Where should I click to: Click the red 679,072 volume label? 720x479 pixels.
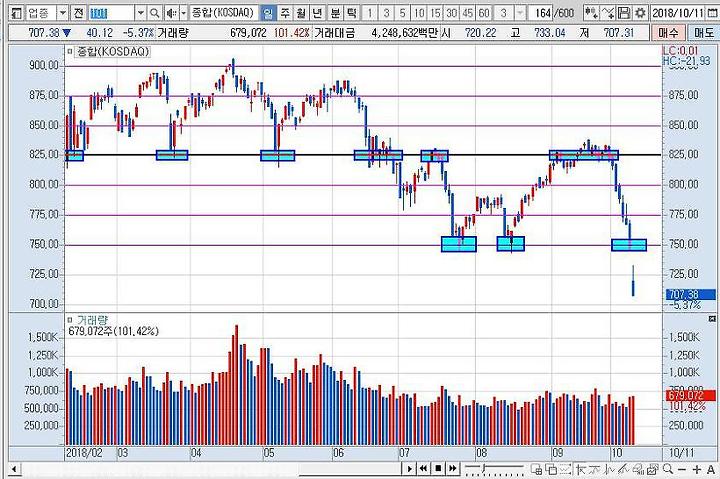click(x=691, y=395)
